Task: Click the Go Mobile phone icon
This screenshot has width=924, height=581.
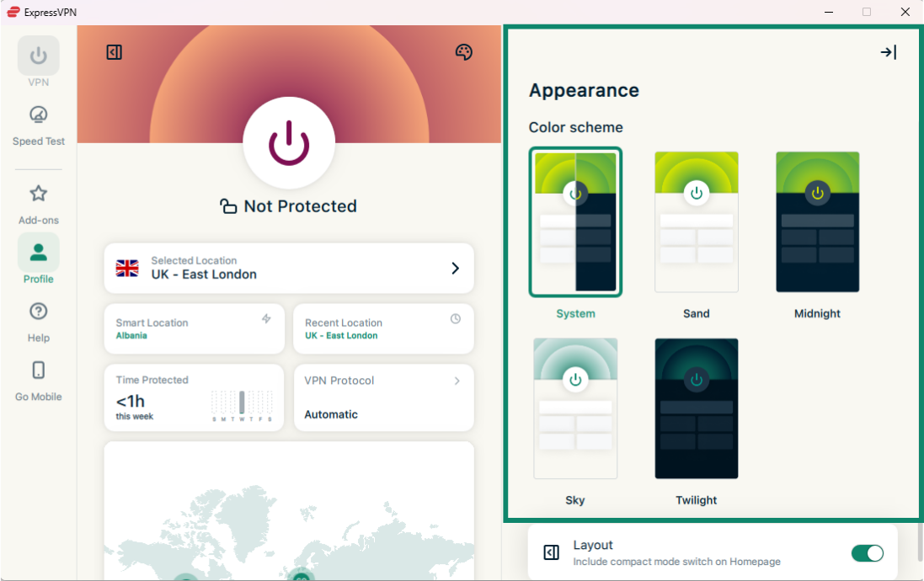Action: coord(38,370)
